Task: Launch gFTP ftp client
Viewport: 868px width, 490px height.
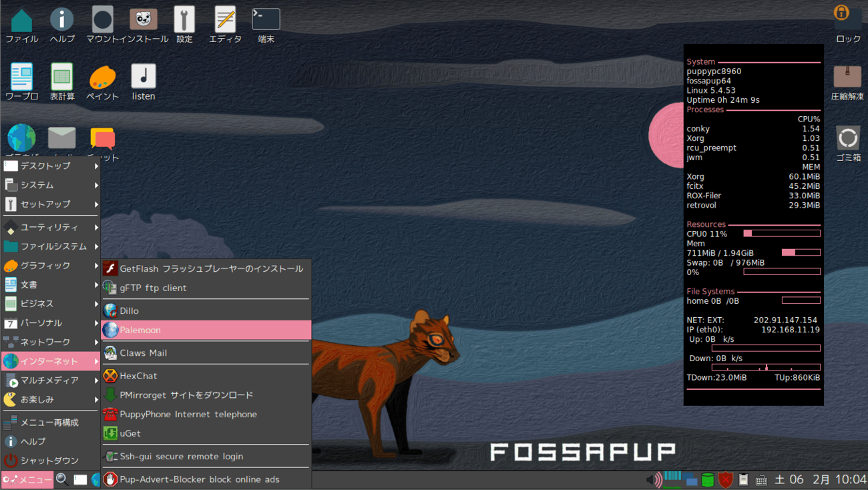Action: (x=206, y=288)
